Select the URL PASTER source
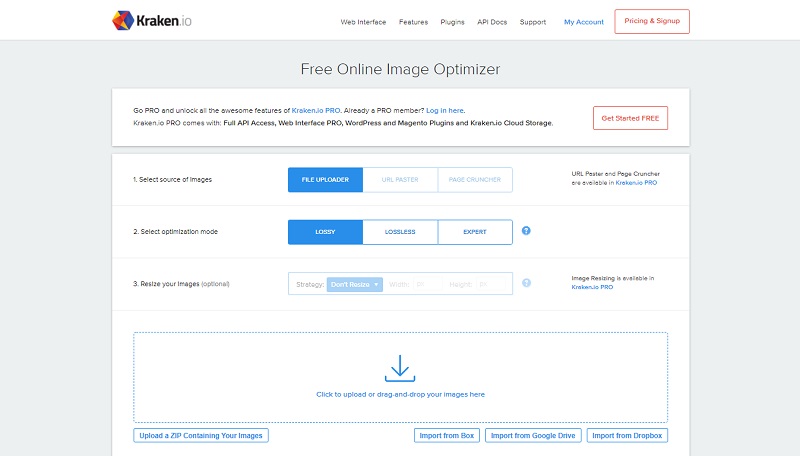This screenshot has height=456, width=800. click(400, 180)
